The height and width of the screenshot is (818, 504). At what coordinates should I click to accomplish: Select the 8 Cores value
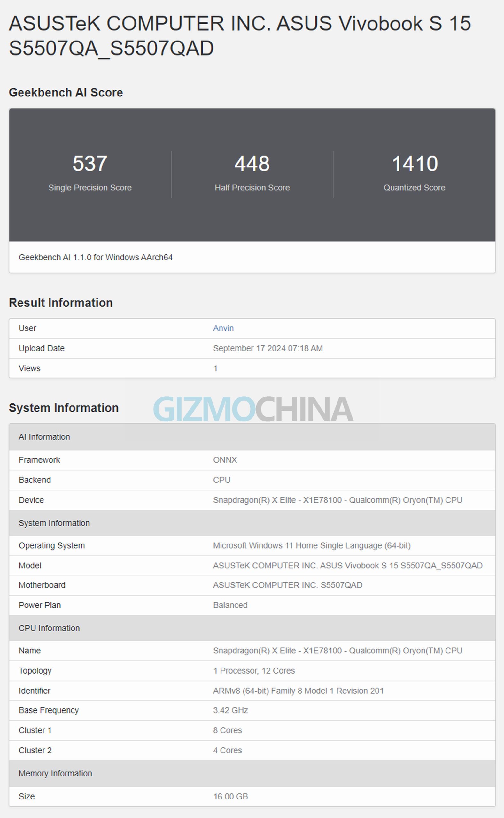click(x=227, y=730)
